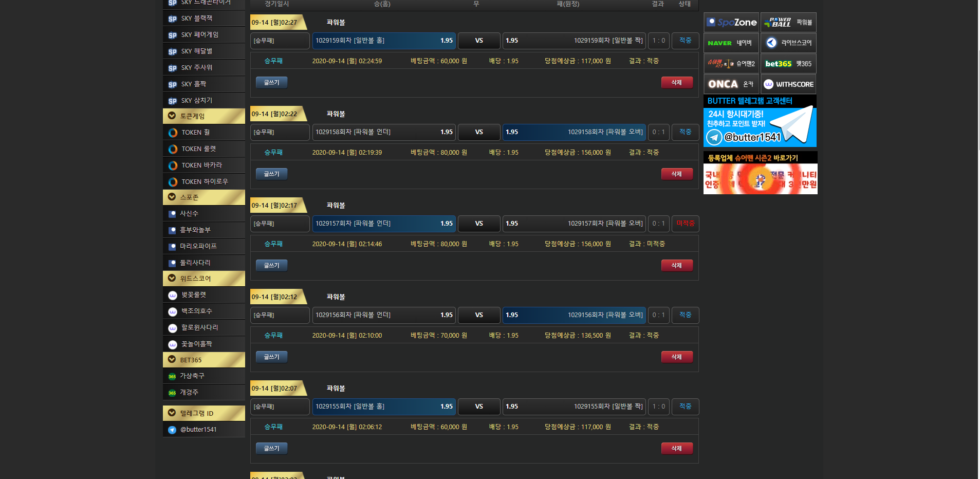Open the SpoZone logo link
The image size is (980, 479).
(731, 23)
